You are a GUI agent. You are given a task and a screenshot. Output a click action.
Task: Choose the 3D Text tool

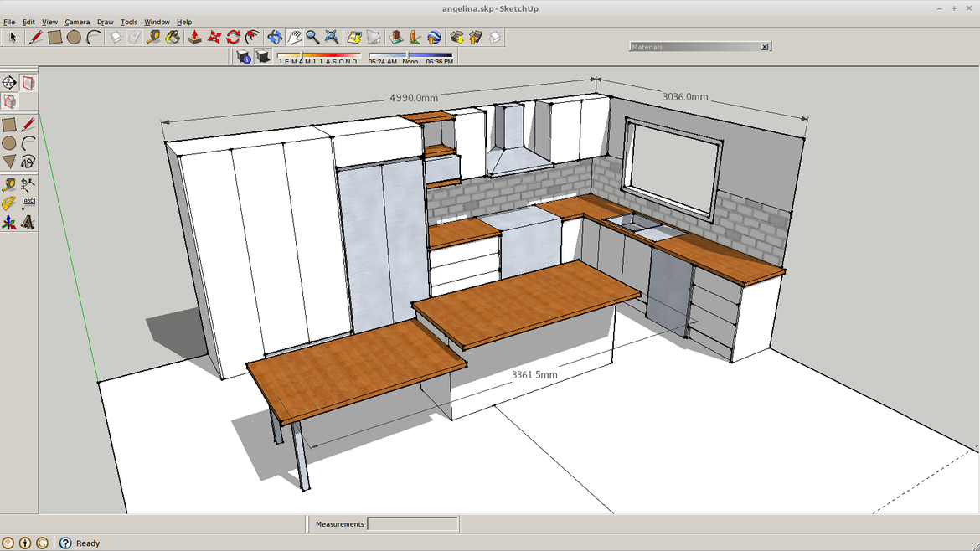tap(28, 223)
